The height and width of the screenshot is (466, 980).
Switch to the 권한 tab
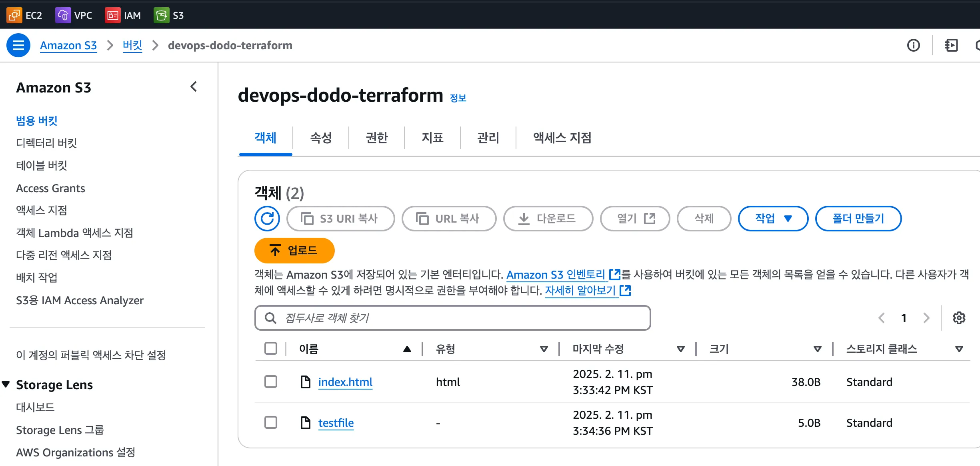point(377,138)
